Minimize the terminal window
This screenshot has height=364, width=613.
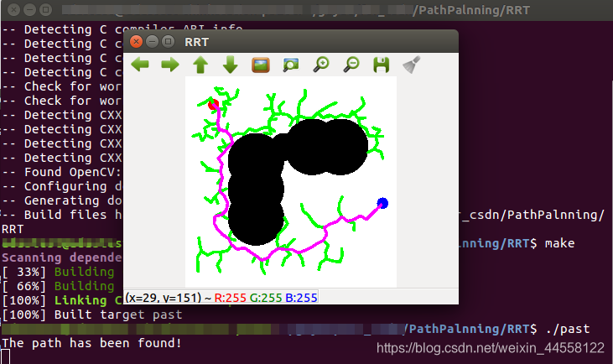[x=29, y=9]
